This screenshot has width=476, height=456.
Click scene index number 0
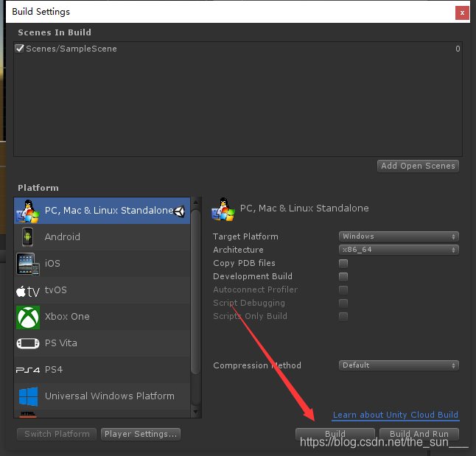458,49
